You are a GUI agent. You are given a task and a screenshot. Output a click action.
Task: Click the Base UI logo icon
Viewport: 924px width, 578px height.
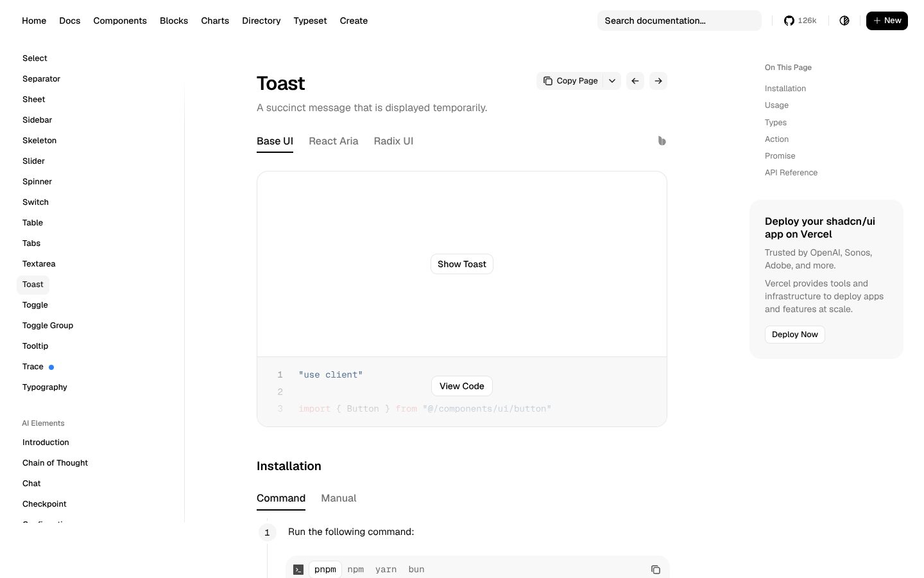(662, 141)
